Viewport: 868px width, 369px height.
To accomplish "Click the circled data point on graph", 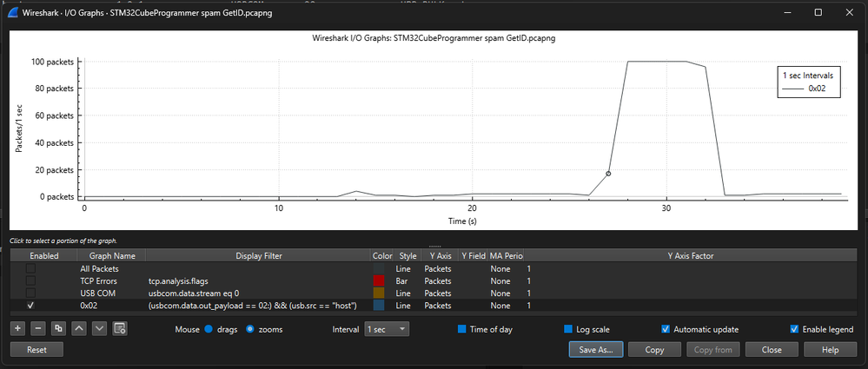I will point(608,174).
